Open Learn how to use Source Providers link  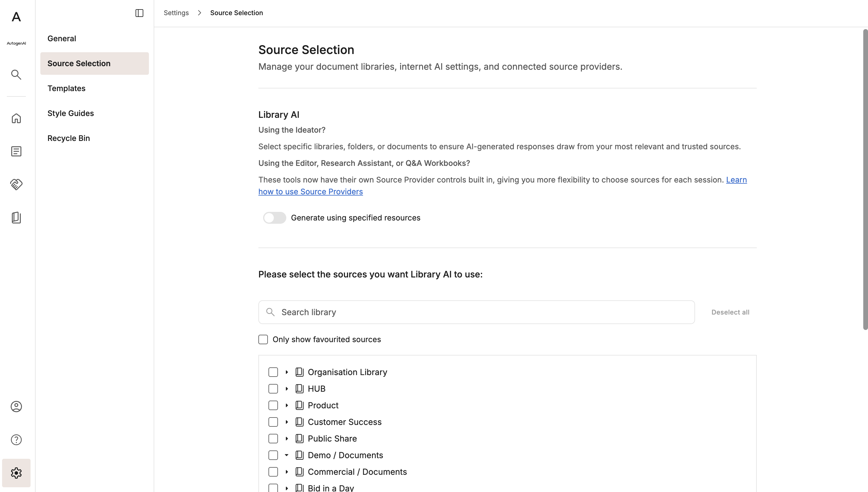(310, 192)
